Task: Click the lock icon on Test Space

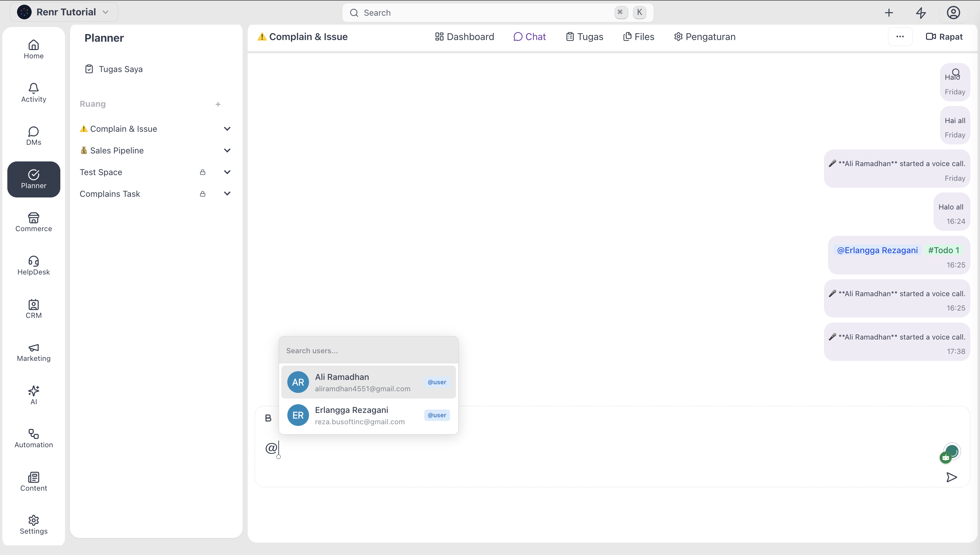Action: (x=203, y=172)
